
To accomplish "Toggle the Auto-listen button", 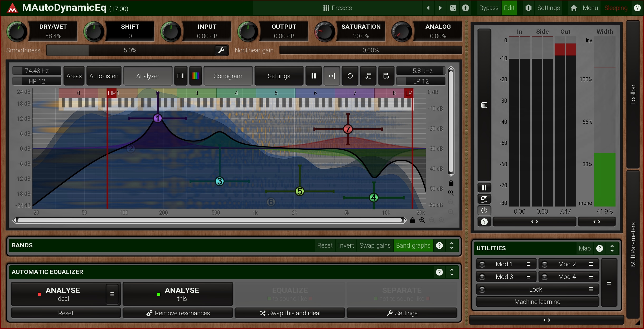I will (104, 76).
